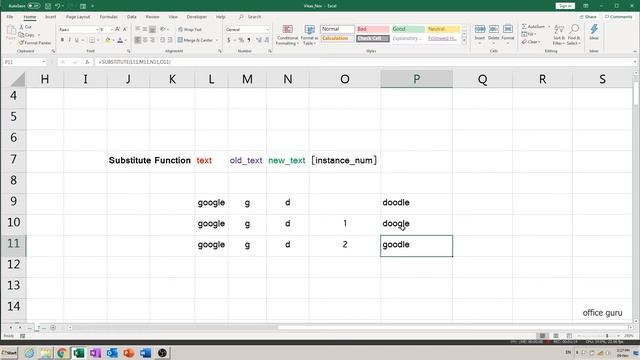Click the Decrease Font Size icon
This screenshot has height=360, width=640.
click(125, 29)
